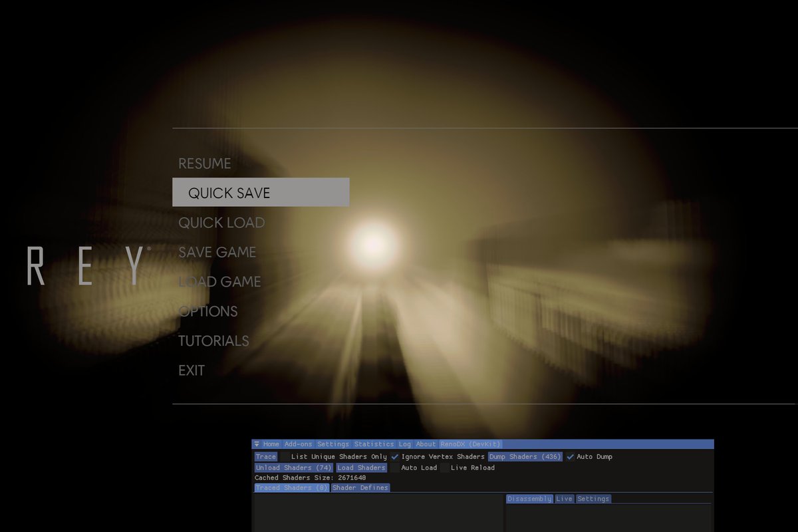The width and height of the screenshot is (798, 532).
Task: Select the Traced Shaders (0) tab
Action: (x=292, y=487)
